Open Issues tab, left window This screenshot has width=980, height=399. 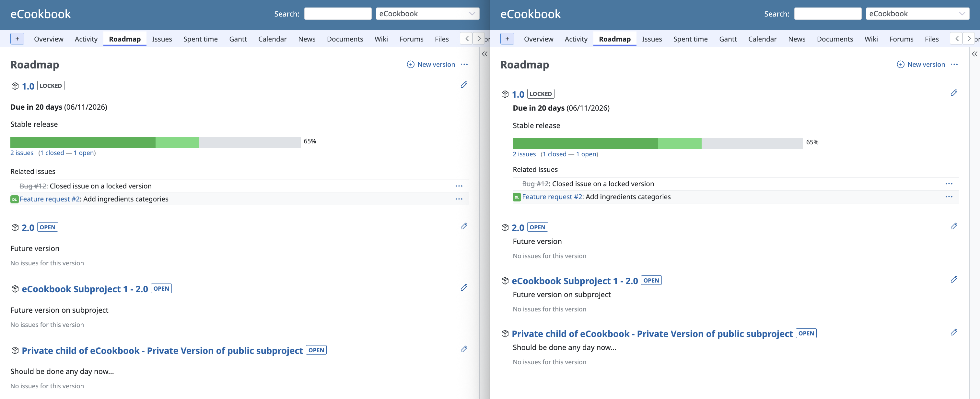162,39
